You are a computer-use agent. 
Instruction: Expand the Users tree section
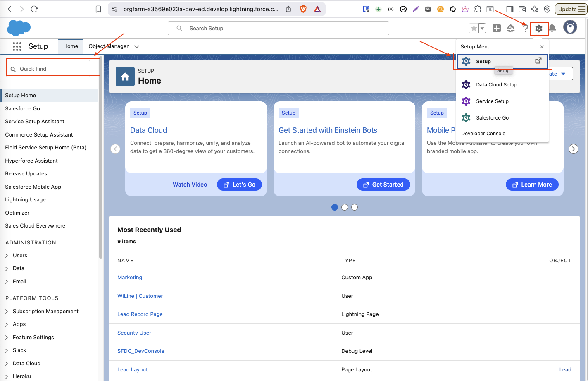coord(7,256)
